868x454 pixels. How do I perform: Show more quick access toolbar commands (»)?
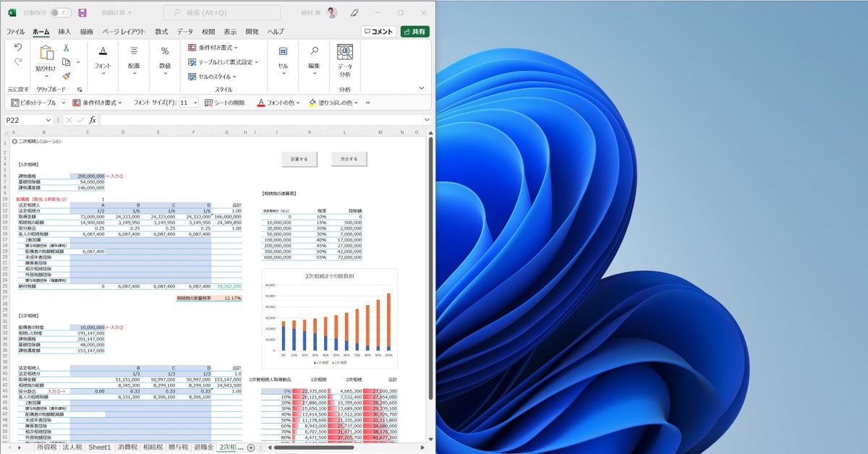tap(367, 103)
